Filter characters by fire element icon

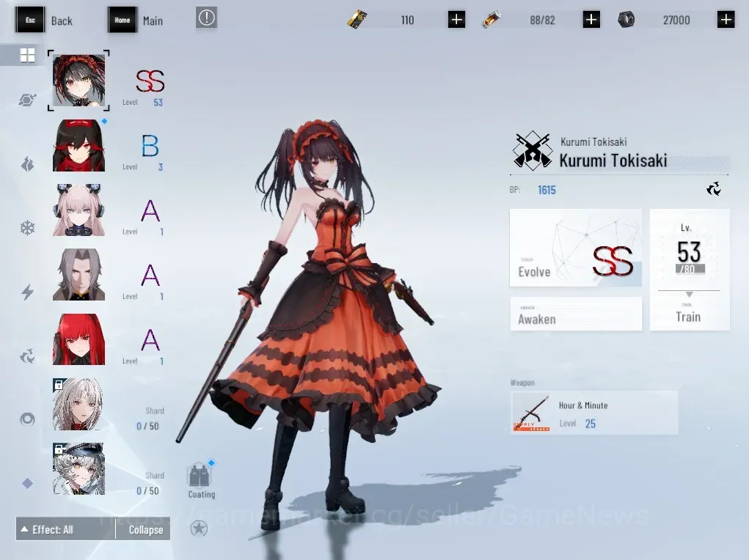pyautogui.click(x=27, y=164)
